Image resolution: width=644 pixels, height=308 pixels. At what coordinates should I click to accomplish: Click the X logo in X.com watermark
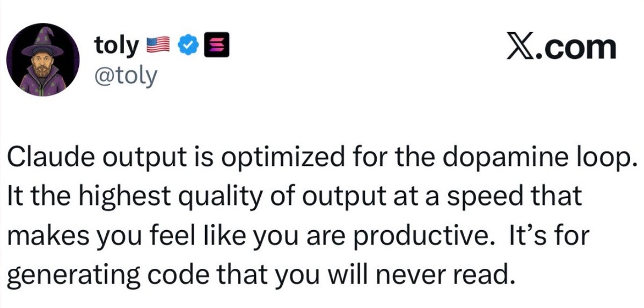(x=537, y=47)
